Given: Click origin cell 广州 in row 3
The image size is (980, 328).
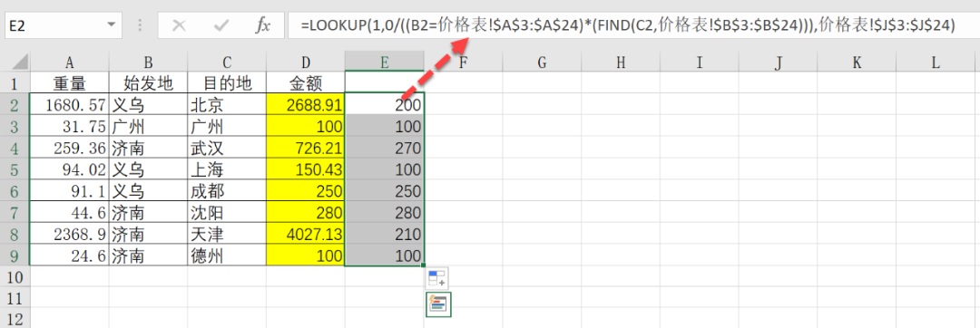Looking at the screenshot, I should tap(148, 126).
